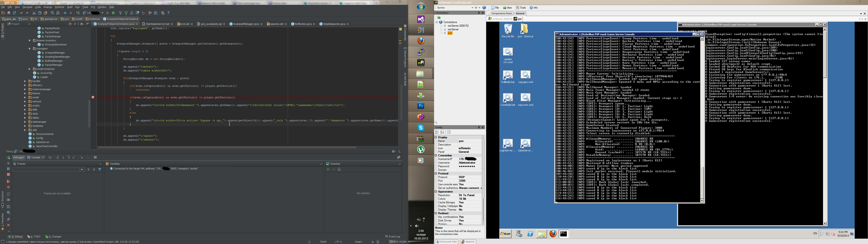Collapse the managers package node

(30, 49)
